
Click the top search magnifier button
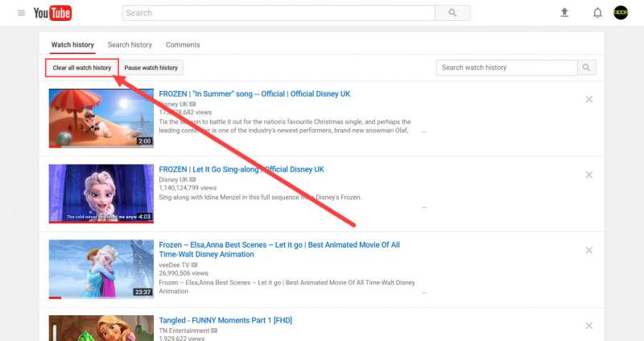coord(452,13)
